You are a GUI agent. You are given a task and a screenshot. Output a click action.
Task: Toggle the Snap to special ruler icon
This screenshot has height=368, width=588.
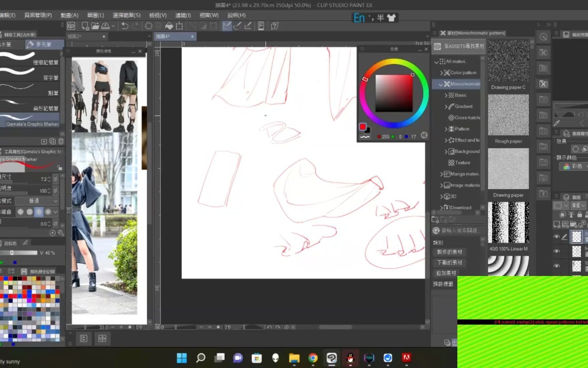click(x=238, y=26)
